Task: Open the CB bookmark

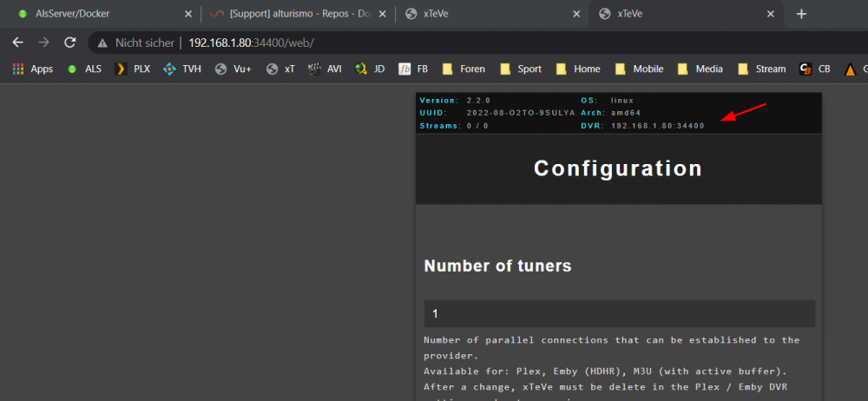Action: click(815, 69)
